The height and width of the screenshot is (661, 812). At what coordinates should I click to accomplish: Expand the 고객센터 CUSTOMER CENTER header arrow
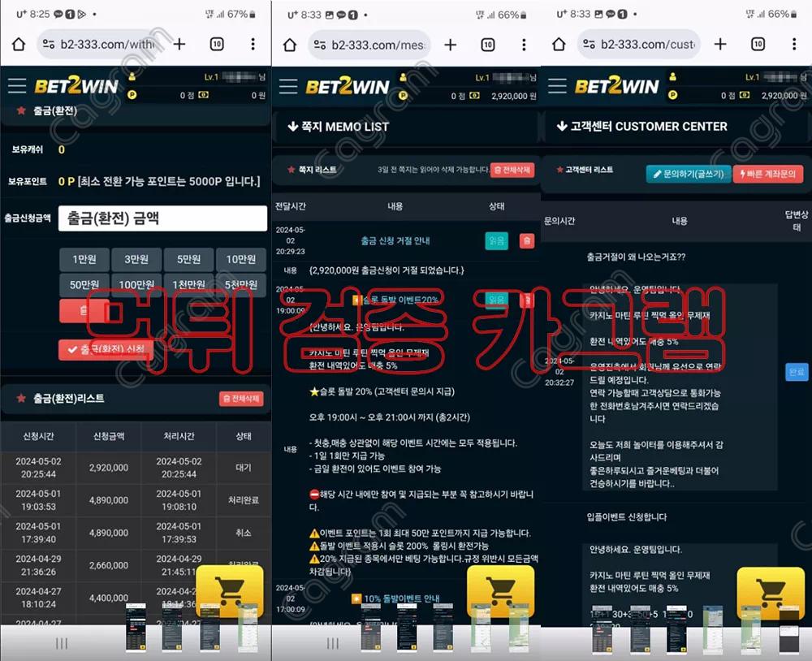coord(561,127)
